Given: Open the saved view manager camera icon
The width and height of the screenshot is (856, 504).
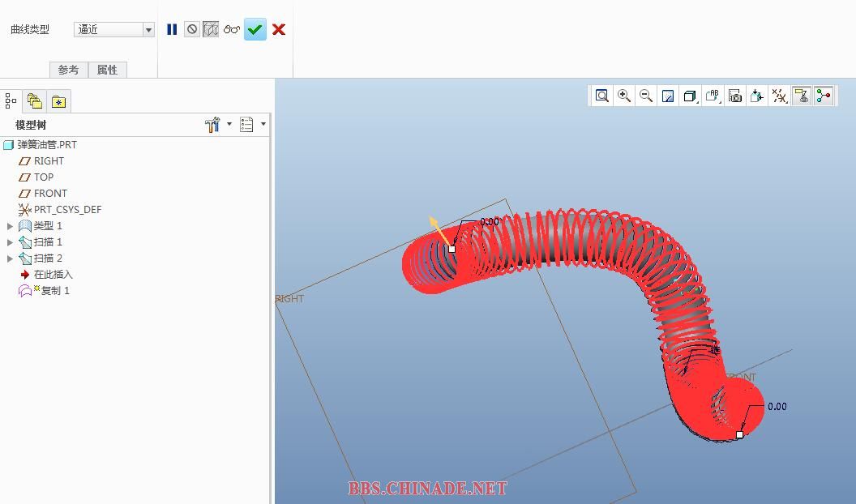Looking at the screenshot, I should 735,96.
